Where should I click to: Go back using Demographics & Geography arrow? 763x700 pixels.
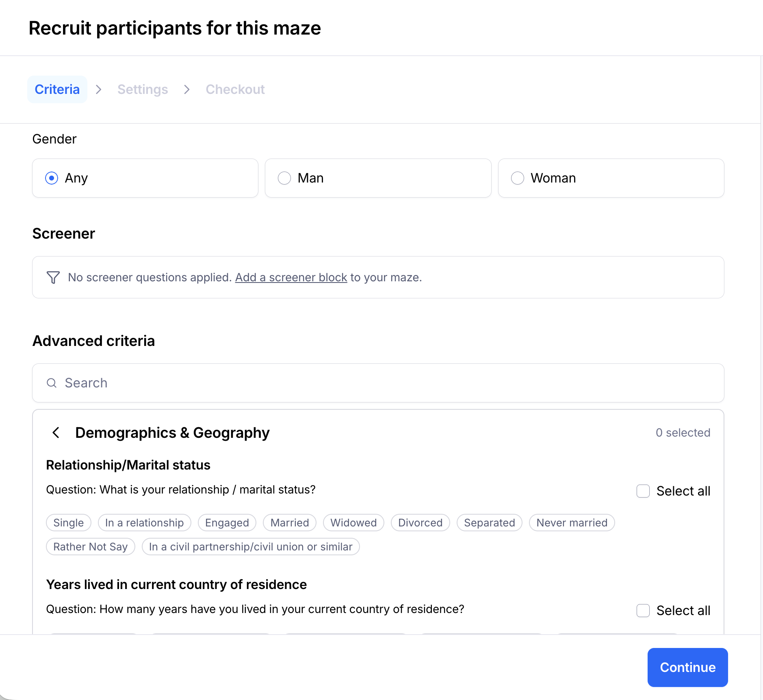click(56, 433)
